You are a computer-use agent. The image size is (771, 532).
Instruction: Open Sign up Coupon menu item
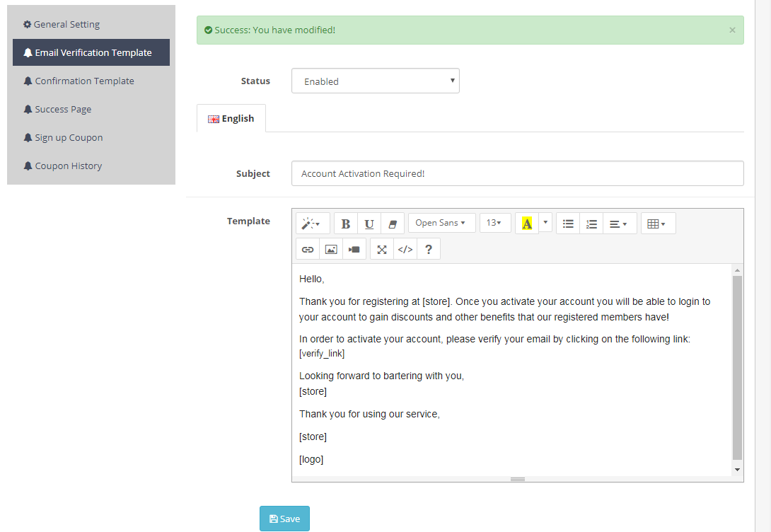pyautogui.click(x=91, y=137)
